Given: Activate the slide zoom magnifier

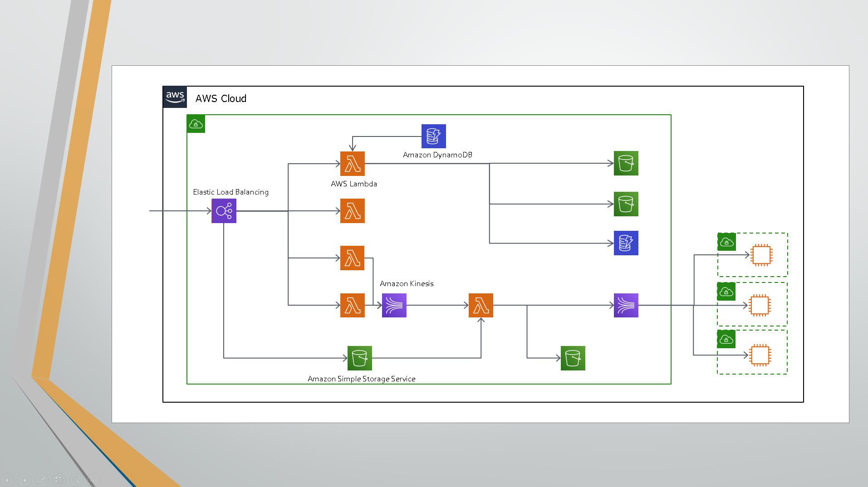Looking at the screenshot, I should pos(76,479).
